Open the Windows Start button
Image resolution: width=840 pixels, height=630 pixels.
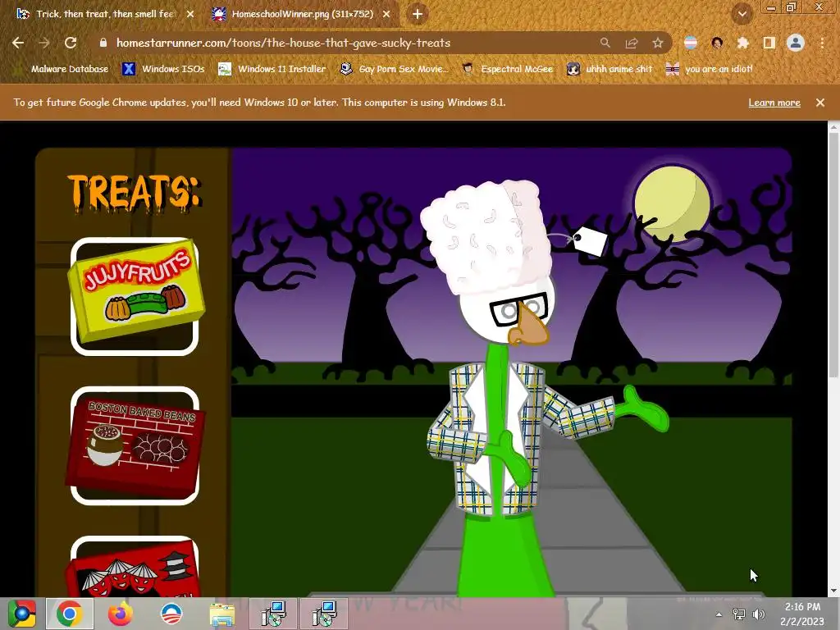click(x=22, y=614)
